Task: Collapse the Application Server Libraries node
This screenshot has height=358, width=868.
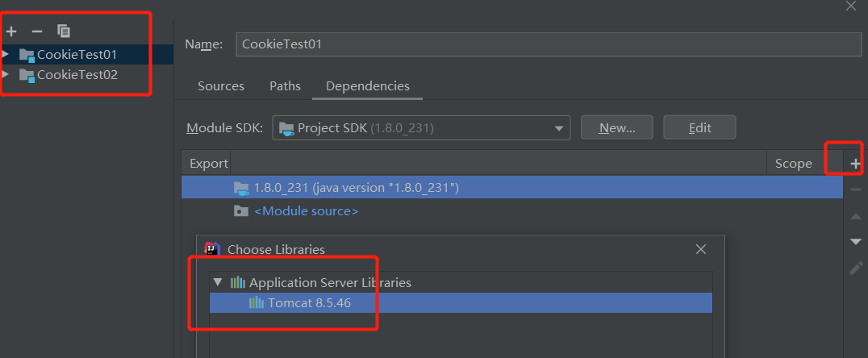Action: (x=217, y=283)
